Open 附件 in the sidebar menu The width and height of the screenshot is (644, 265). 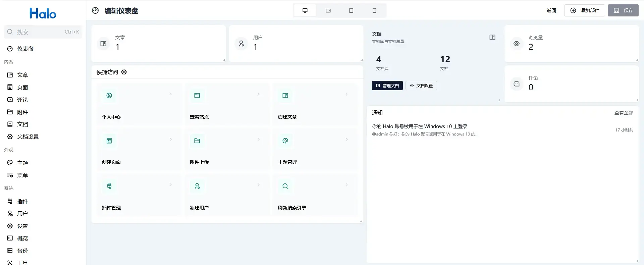(43, 112)
